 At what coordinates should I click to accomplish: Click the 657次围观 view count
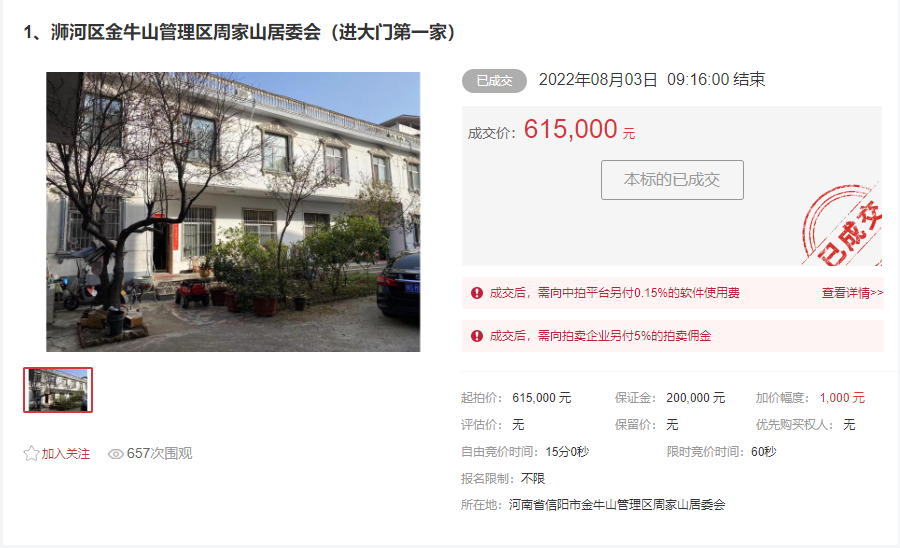(160, 454)
